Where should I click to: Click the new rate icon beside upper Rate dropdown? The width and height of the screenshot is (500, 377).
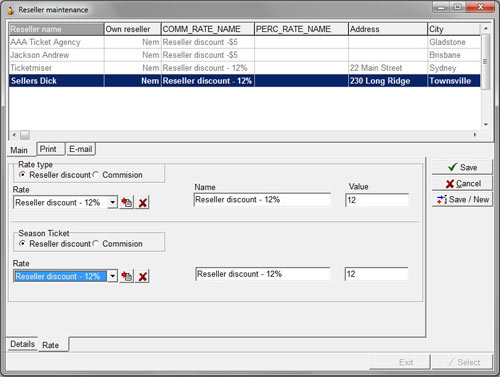click(127, 202)
